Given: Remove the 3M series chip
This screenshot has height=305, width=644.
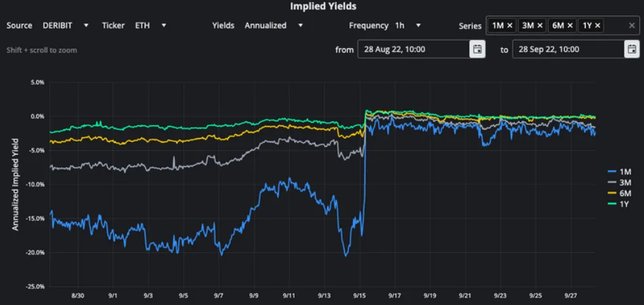Looking at the screenshot, I should pos(540,26).
